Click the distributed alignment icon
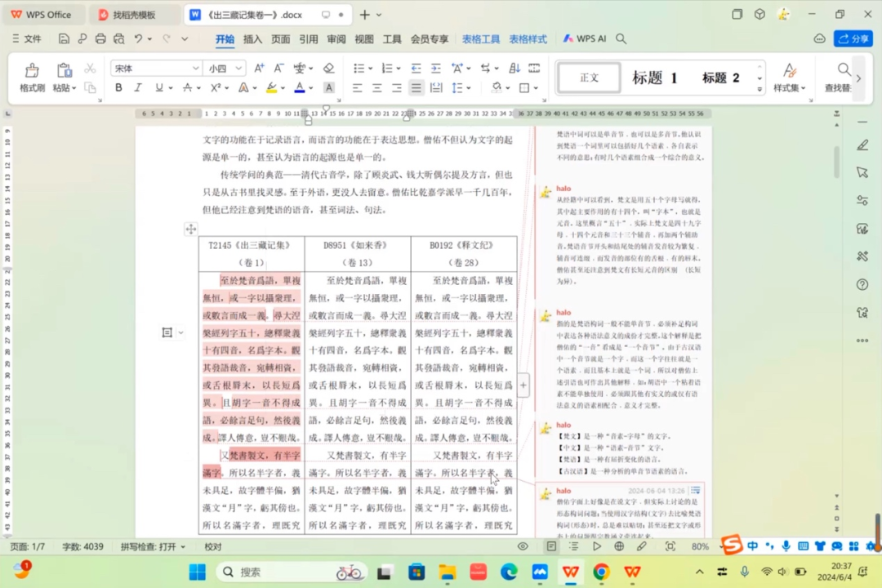Viewport: 882px width, 588px height. [x=436, y=87]
